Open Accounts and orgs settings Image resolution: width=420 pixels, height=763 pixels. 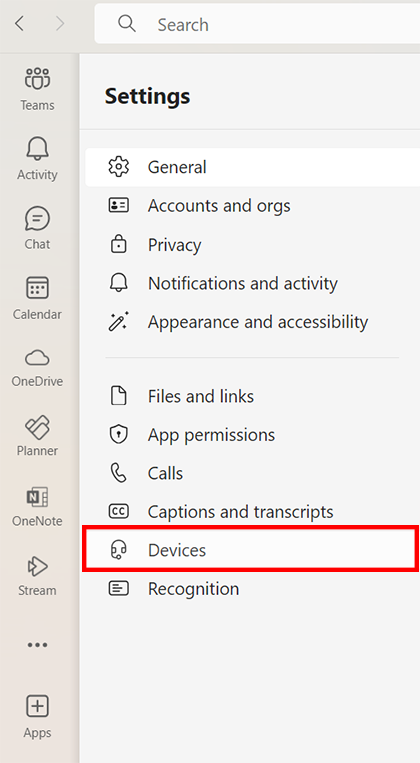[x=253, y=206]
